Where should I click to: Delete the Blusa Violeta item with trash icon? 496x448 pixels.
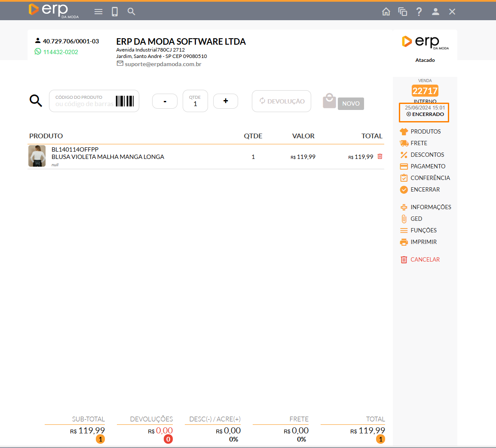(x=380, y=157)
